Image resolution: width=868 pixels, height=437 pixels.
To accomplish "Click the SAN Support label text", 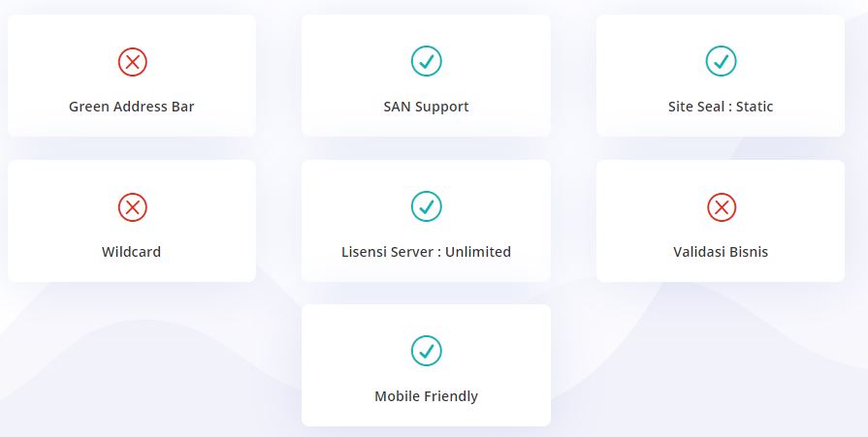I will tap(426, 107).
